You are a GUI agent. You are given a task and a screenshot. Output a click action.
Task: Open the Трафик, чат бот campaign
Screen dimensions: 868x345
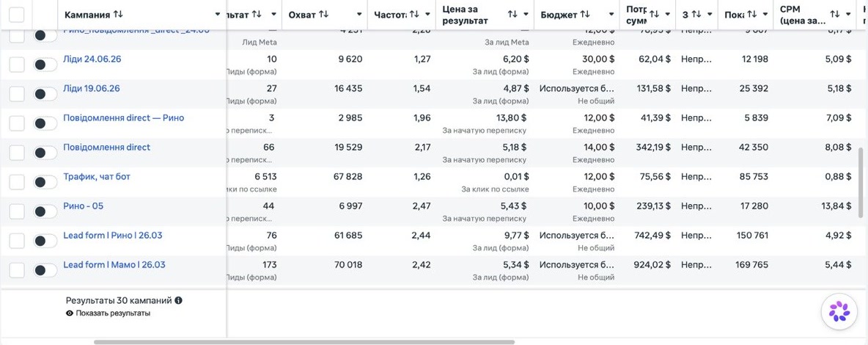97,177
